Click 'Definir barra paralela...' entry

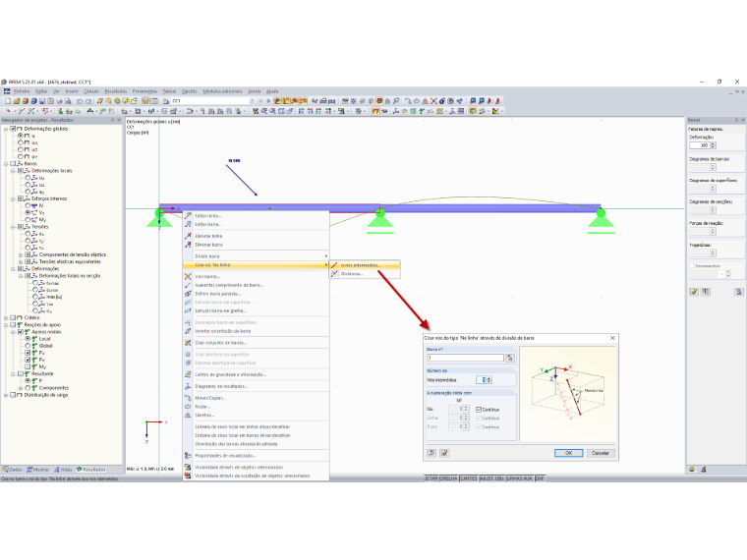pos(257,294)
